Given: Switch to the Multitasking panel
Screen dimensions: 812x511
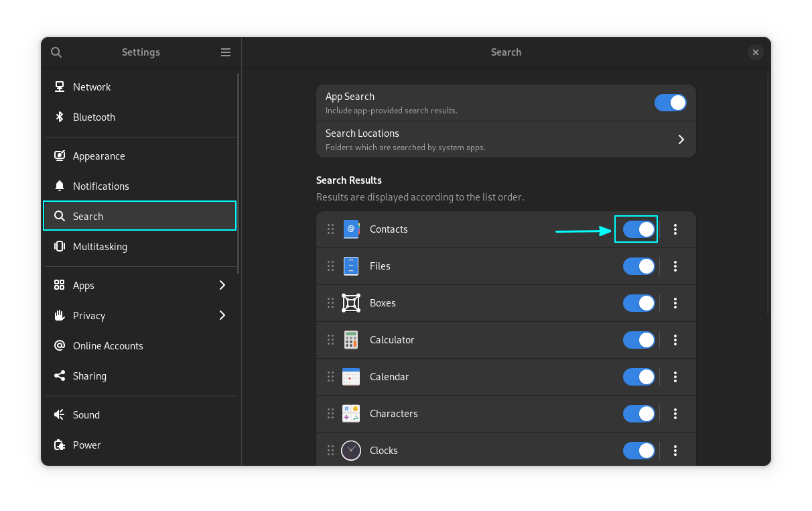Looking at the screenshot, I should point(100,247).
